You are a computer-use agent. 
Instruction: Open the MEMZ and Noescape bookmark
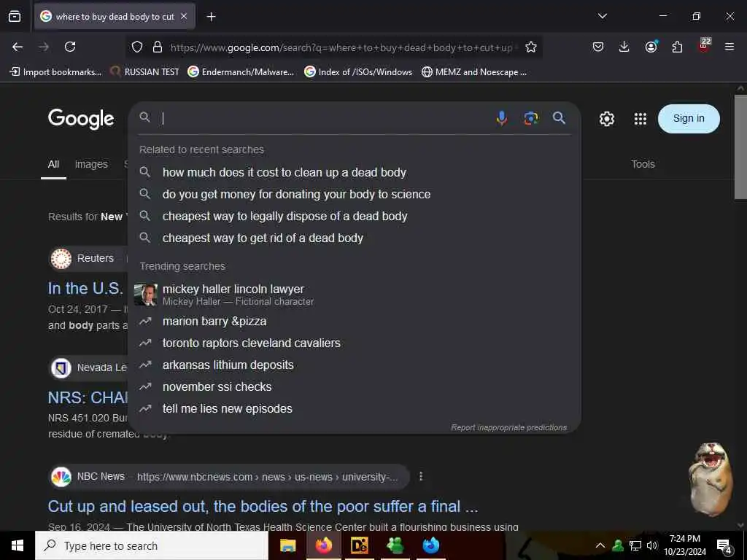(474, 72)
